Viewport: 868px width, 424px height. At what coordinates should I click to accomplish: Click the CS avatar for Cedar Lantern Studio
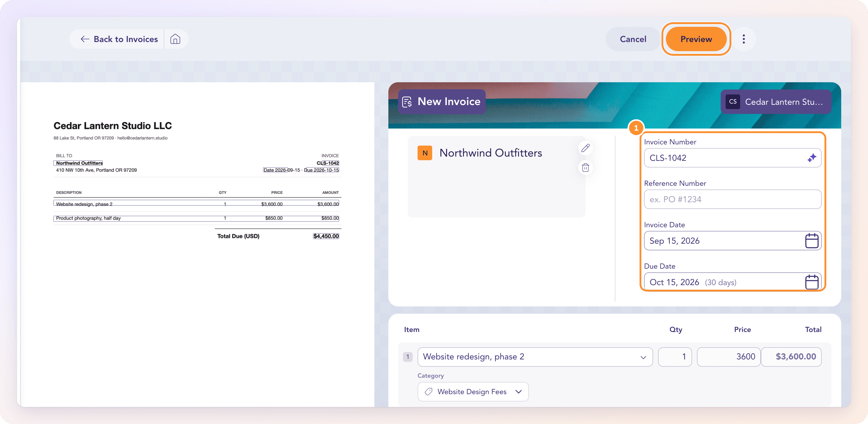[x=733, y=101]
